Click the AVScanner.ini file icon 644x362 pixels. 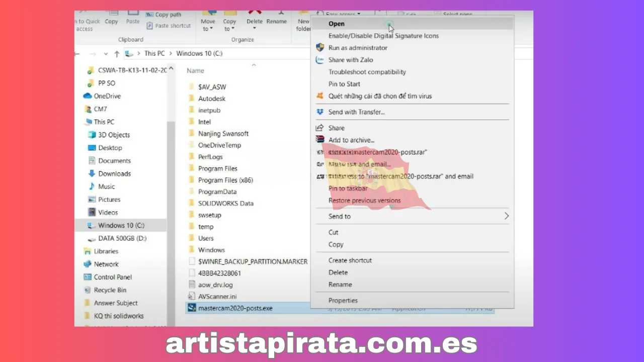191,297
